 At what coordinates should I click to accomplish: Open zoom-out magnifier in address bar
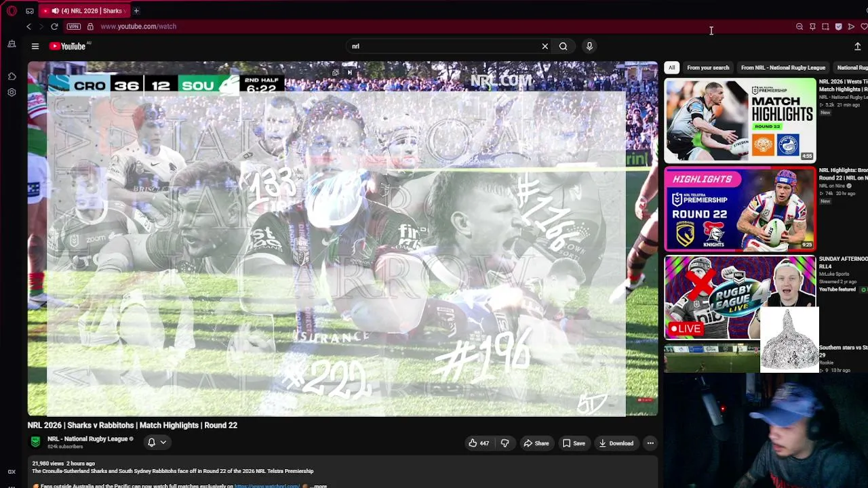[x=800, y=26]
